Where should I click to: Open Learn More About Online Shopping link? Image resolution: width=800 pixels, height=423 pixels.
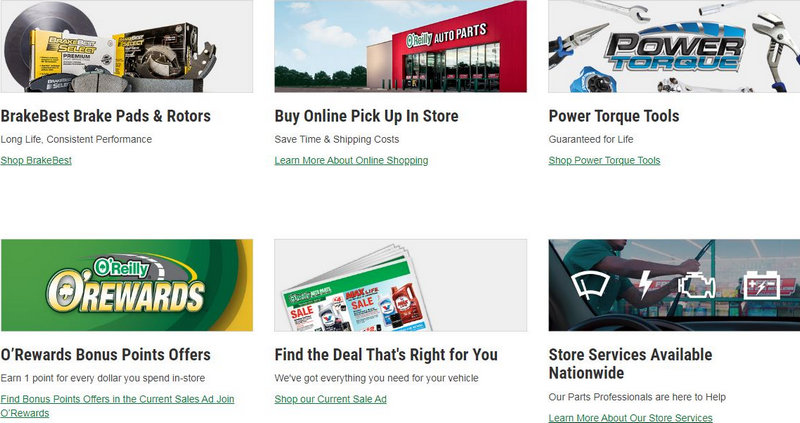351,160
